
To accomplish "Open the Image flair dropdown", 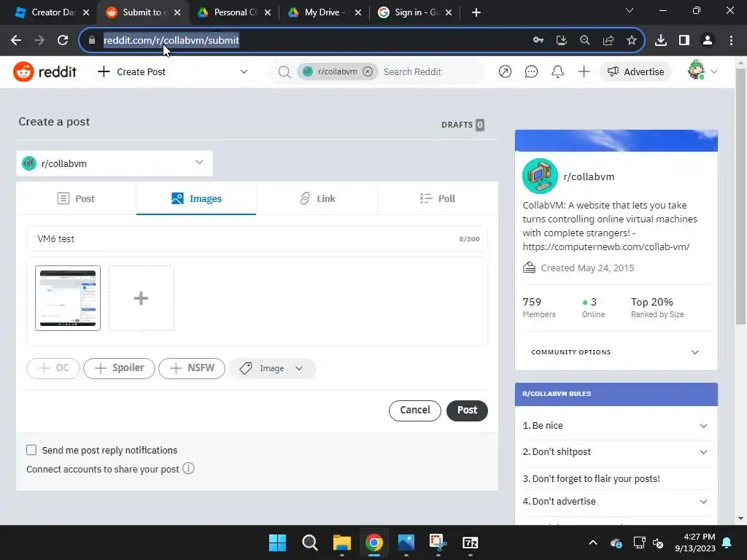I will click(x=271, y=368).
